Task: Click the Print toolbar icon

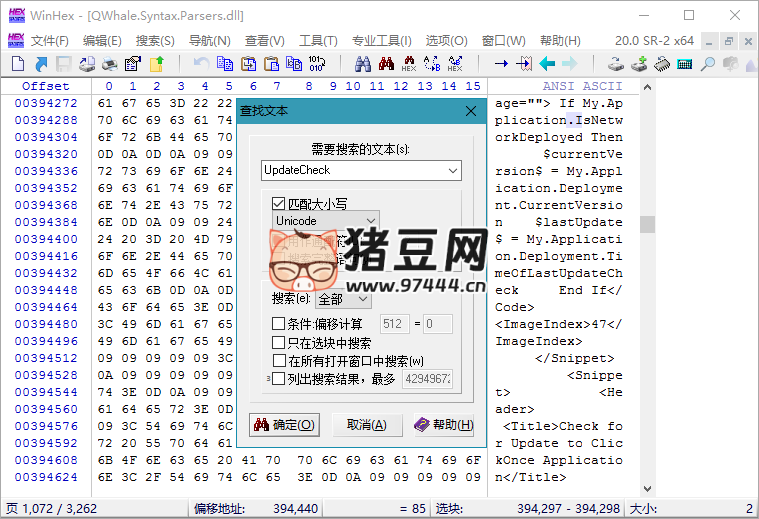Action: pos(110,63)
